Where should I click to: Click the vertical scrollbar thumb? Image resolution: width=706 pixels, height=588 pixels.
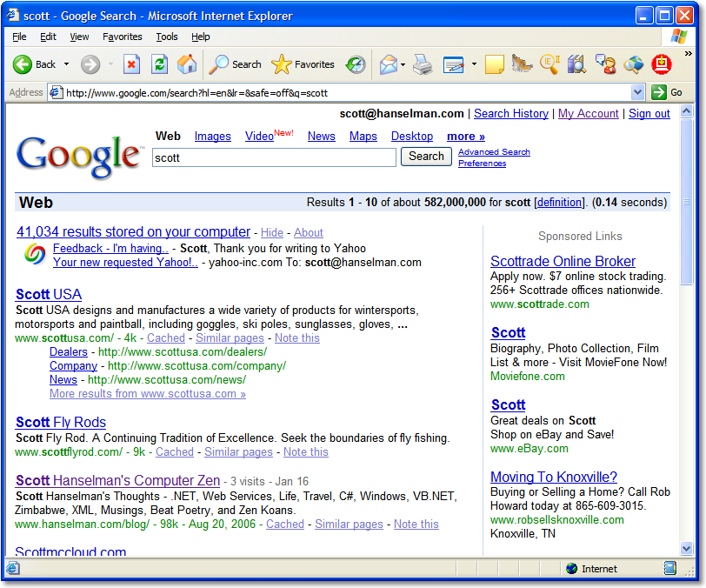pos(686,202)
